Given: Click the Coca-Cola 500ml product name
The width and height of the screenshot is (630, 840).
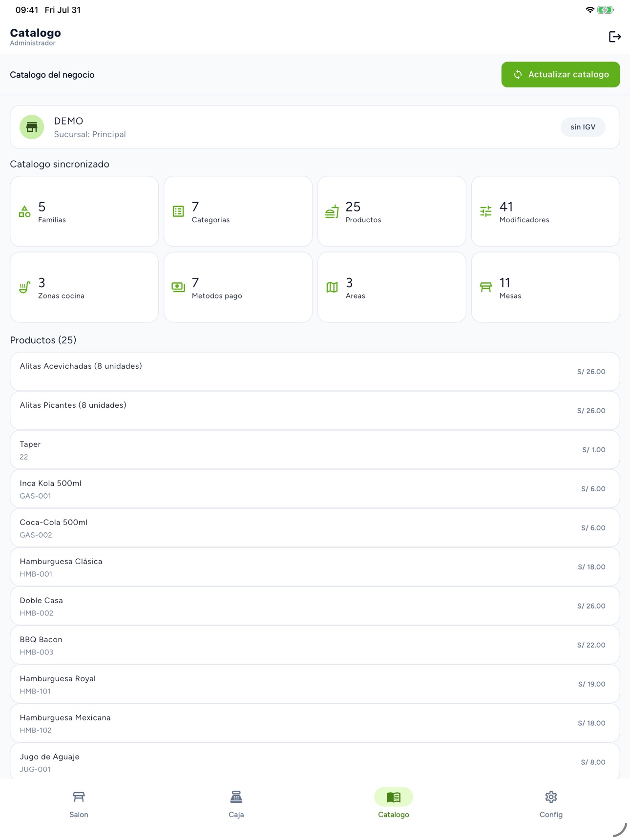Looking at the screenshot, I should pyautogui.click(x=54, y=522).
